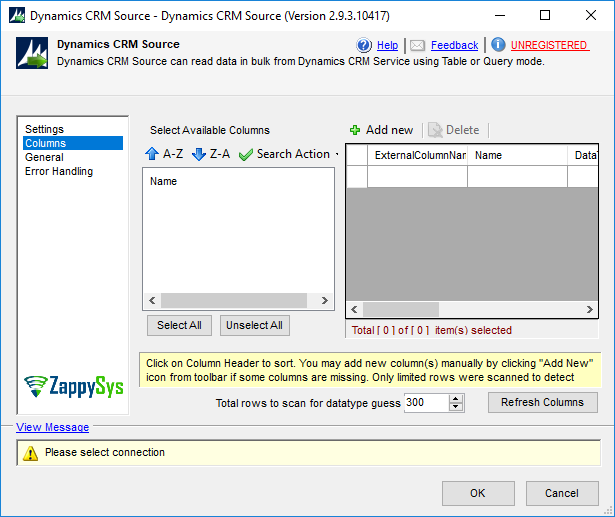Open the Search Action dropdown arrow
615x517 pixels.
click(337, 154)
